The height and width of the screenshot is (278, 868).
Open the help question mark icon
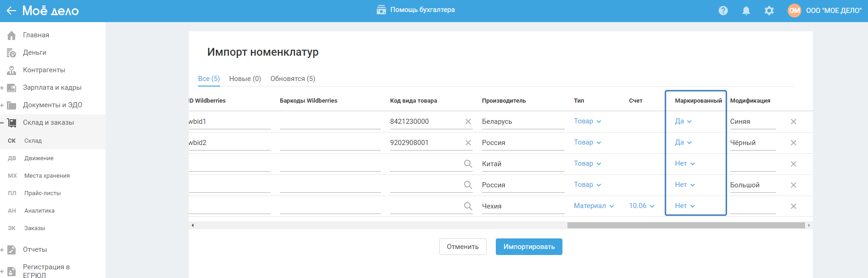[x=723, y=11]
